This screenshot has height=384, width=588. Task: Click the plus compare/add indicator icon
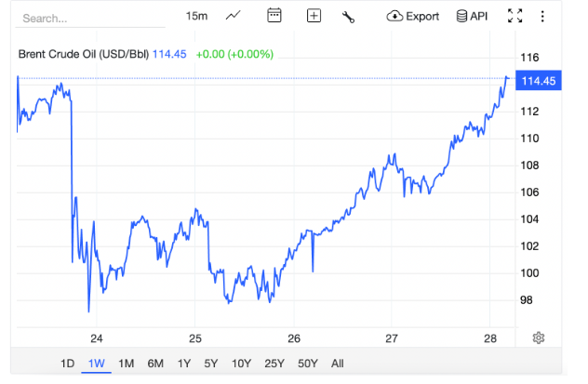[x=314, y=16]
